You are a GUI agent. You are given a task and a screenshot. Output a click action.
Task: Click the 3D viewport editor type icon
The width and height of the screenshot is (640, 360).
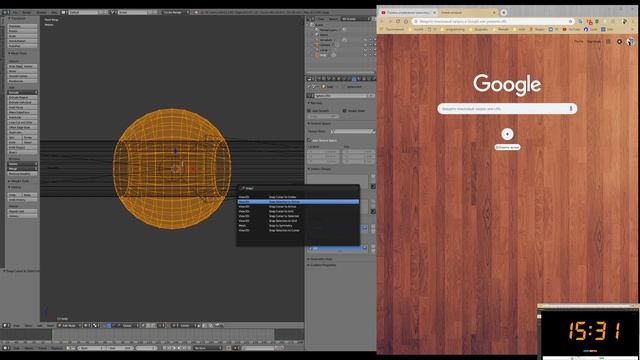(6, 325)
